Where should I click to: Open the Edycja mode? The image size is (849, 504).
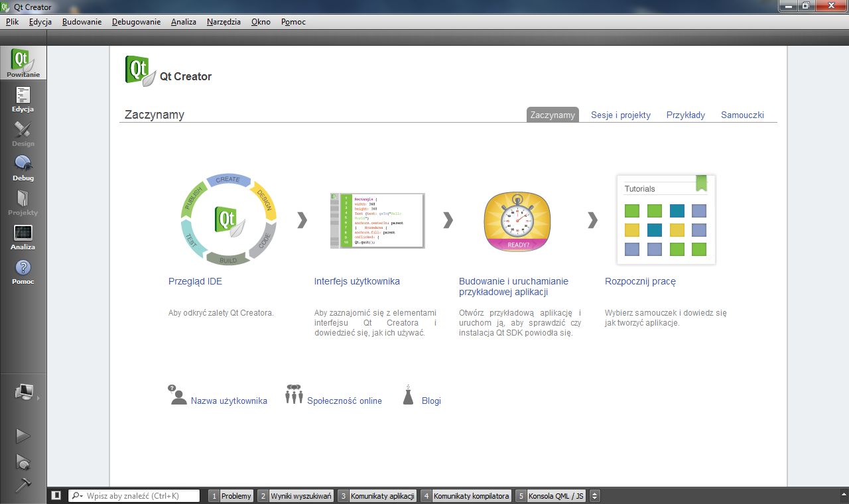pos(23,98)
